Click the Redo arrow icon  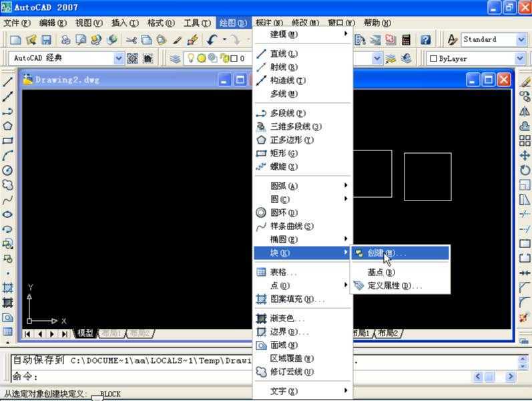[235, 39]
